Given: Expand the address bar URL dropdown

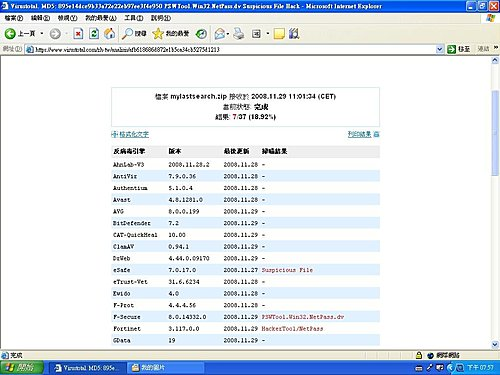Looking at the screenshot, I should point(439,50).
